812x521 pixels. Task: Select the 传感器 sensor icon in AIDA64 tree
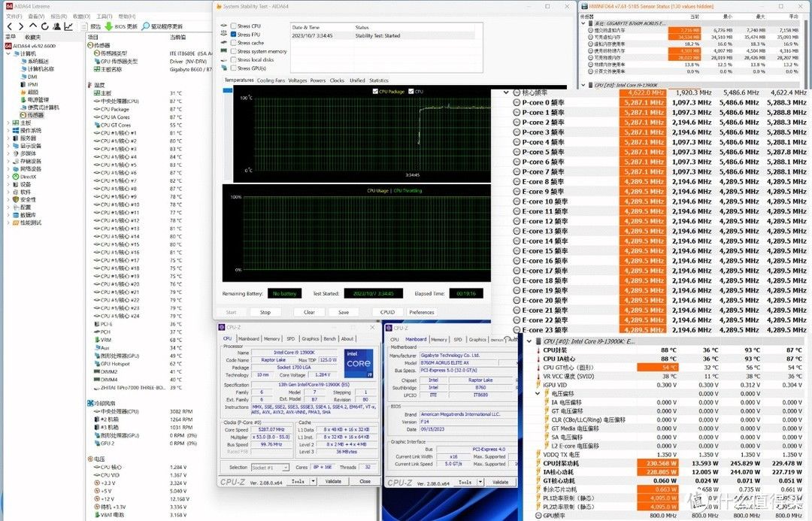point(23,115)
